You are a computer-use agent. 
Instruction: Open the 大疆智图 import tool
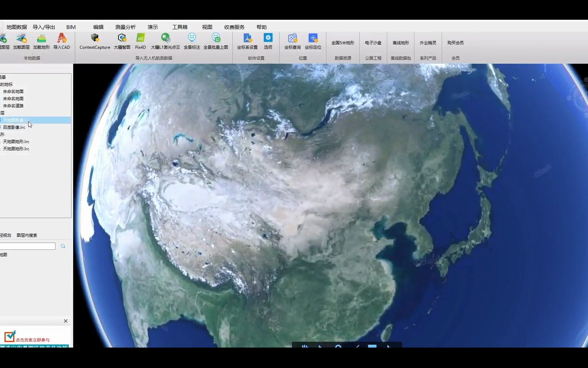(122, 42)
